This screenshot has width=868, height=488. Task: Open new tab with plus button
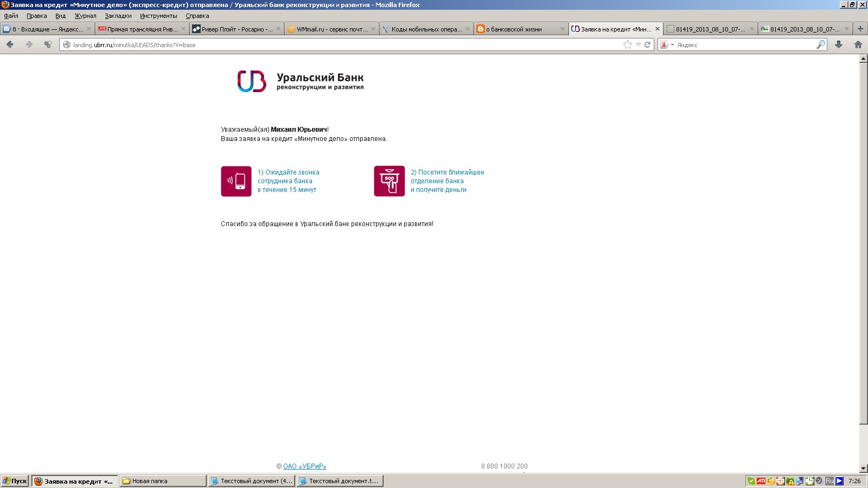click(x=860, y=29)
